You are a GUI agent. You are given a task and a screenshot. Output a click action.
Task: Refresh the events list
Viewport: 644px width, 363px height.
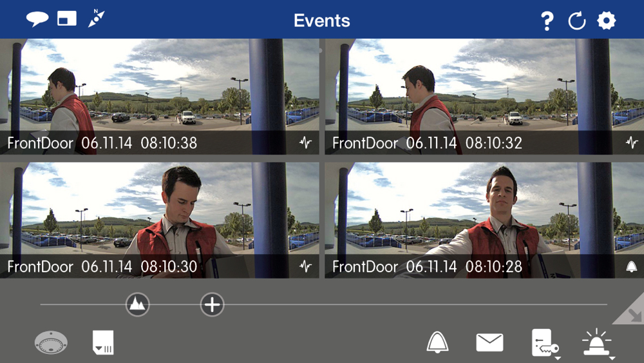576,21
